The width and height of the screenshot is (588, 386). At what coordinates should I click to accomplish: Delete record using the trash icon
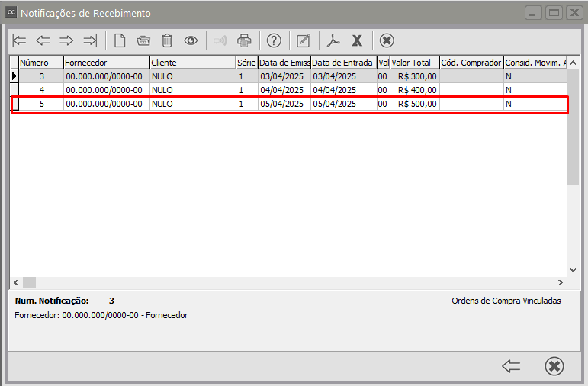coord(167,40)
